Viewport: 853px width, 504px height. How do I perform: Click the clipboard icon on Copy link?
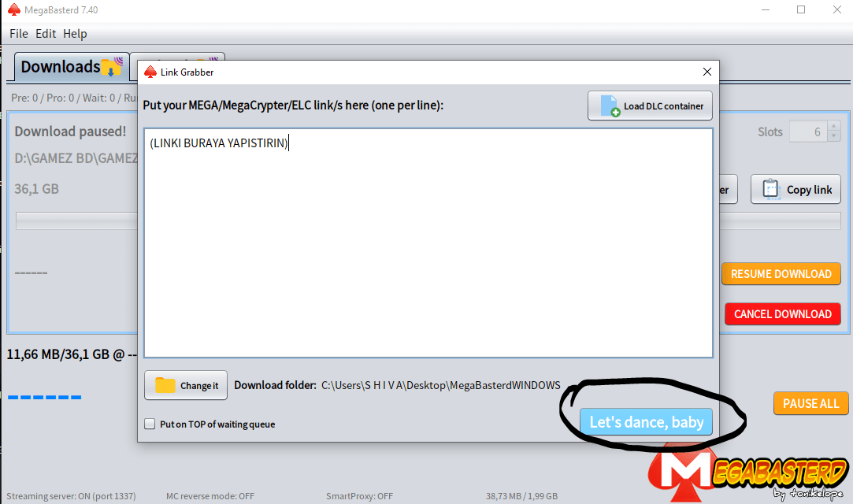771,189
